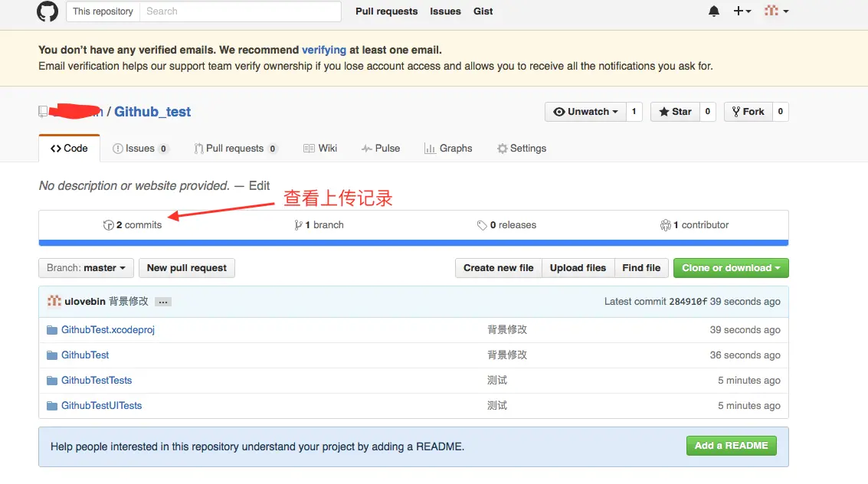Switch to the Issues tab

[x=140, y=149]
